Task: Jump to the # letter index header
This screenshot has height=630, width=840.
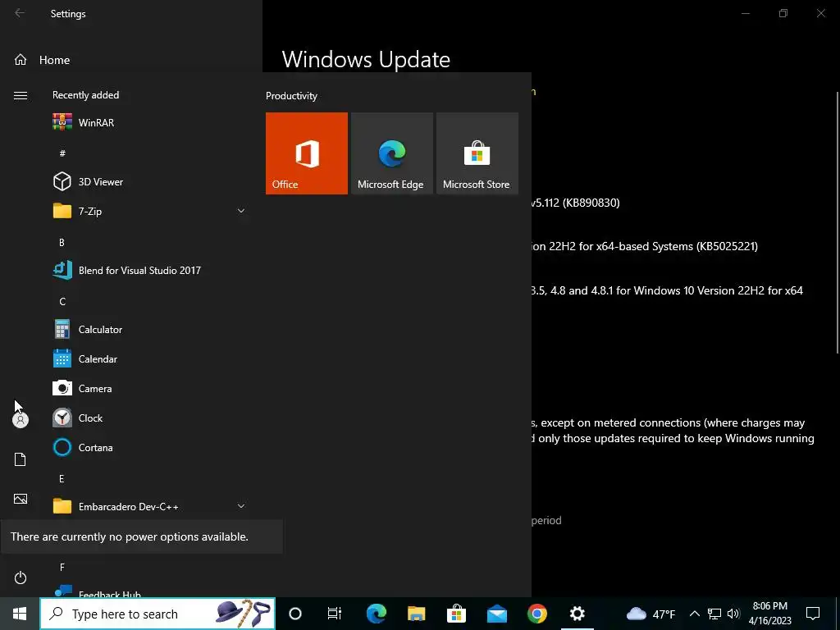Action: 62,153
